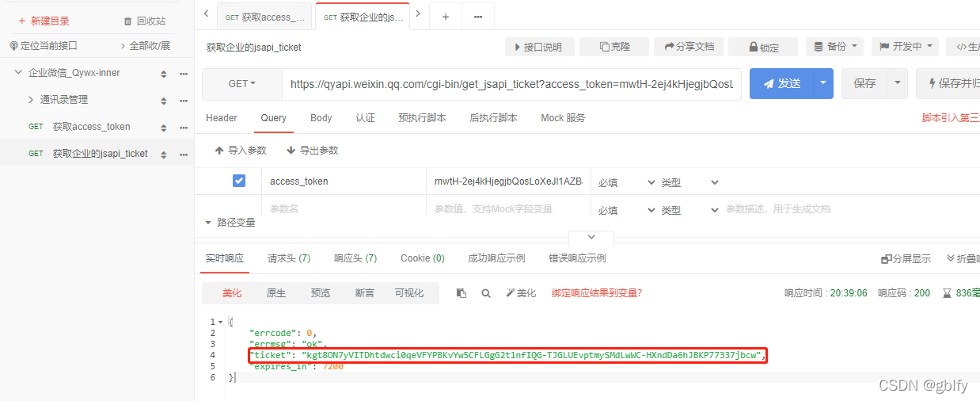Collapse request panel with chevron handle

591,238
